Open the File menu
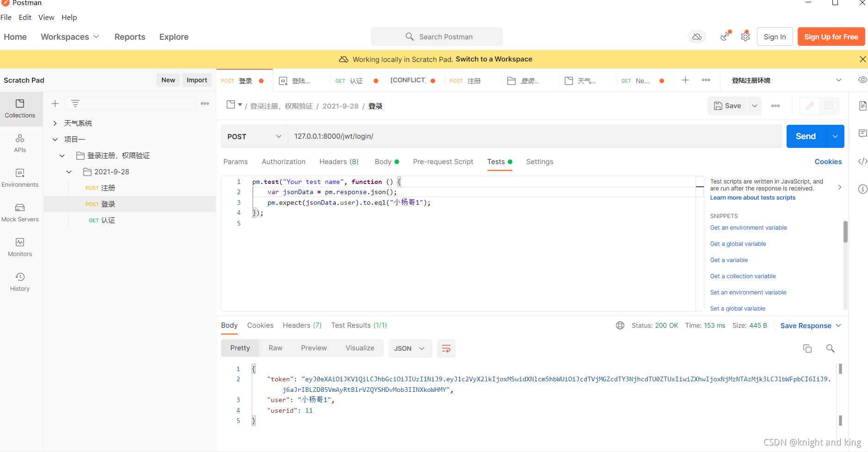This screenshot has width=868, height=452. 6,17
